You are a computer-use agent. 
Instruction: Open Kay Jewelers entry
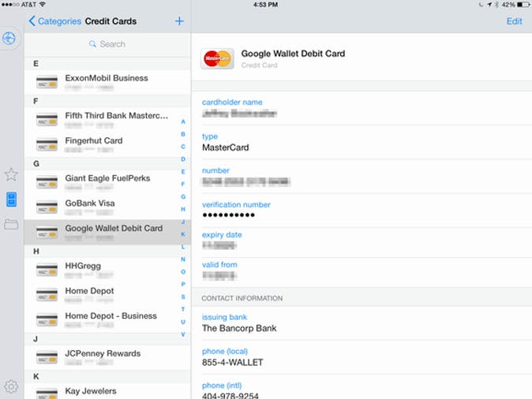coord(107,392)
